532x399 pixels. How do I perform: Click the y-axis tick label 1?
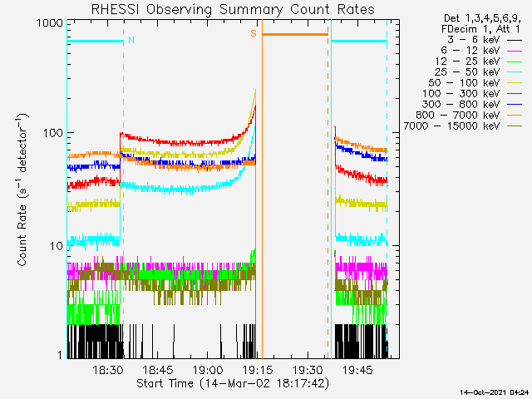(60, 355)
